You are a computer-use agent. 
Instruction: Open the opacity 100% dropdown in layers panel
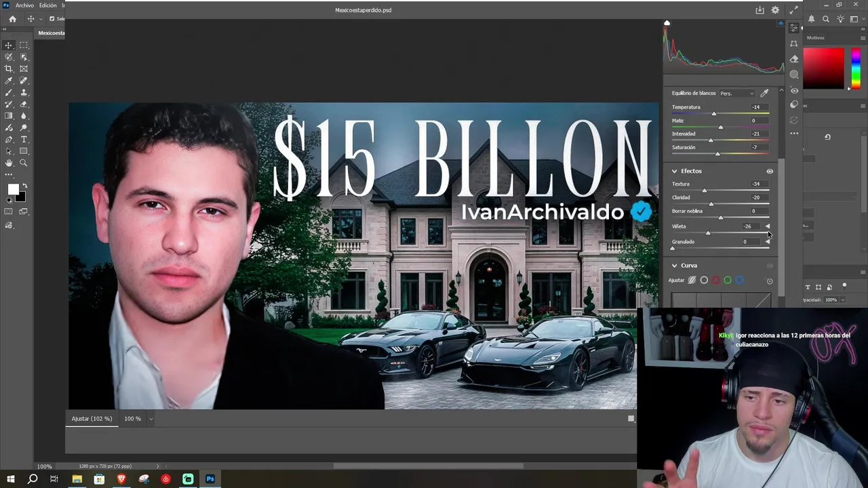tap(842, 300)
